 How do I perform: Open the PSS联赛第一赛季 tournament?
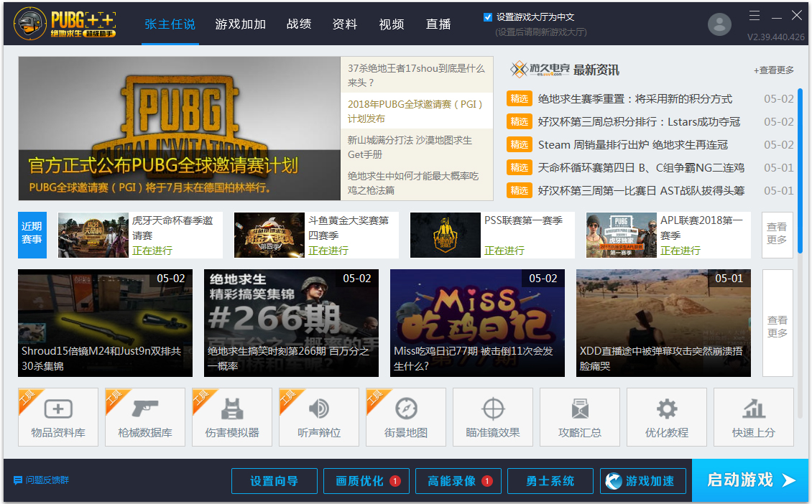pyautogui.click(x=492, y=235)
